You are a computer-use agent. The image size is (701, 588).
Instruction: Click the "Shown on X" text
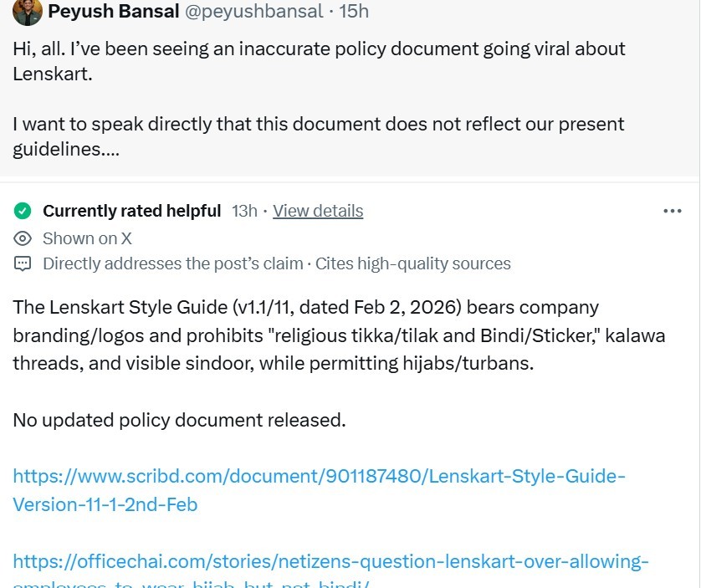coord(87,238)
